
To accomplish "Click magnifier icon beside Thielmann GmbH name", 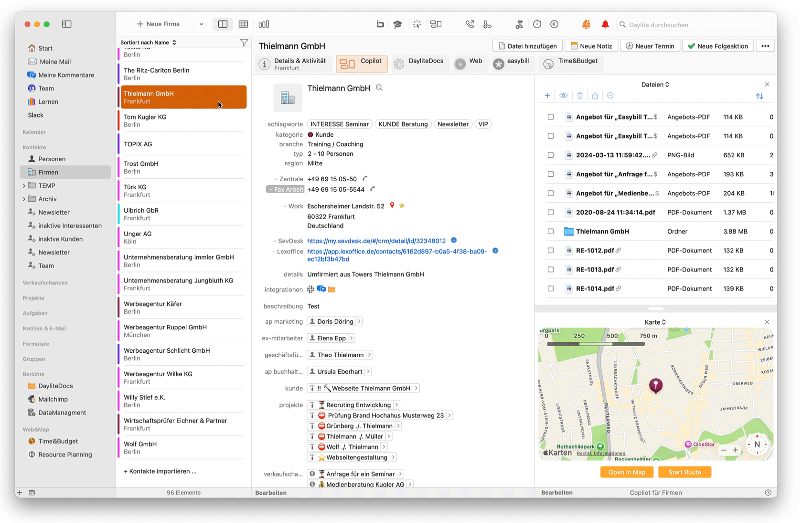I will pos(379,88).
